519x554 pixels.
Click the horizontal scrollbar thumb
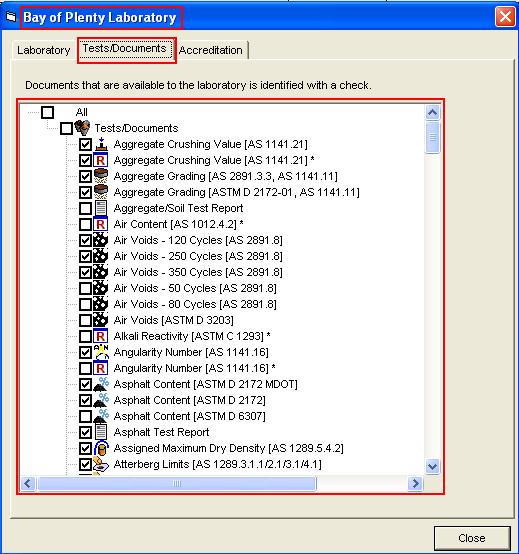(x=177, y=483)
